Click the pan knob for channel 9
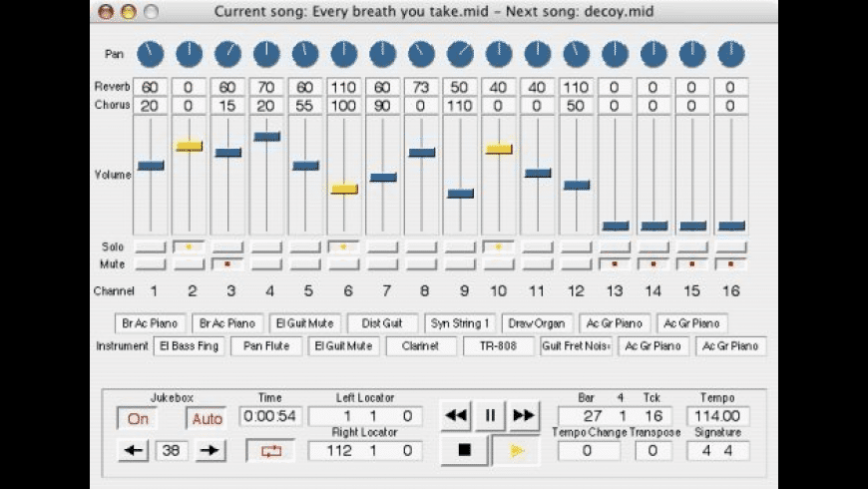The image size is (868, 489). (x=460, y=53)
